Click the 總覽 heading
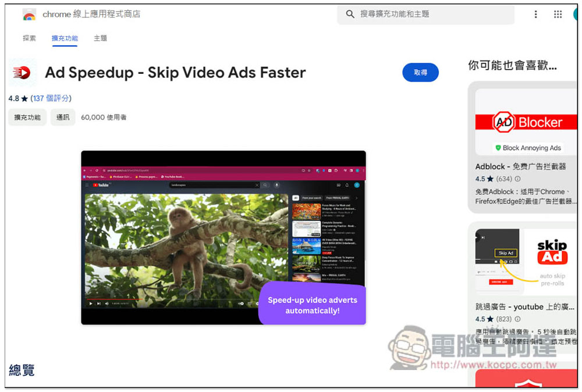This screenshot has height=392, width=582. tap(22, 370)
